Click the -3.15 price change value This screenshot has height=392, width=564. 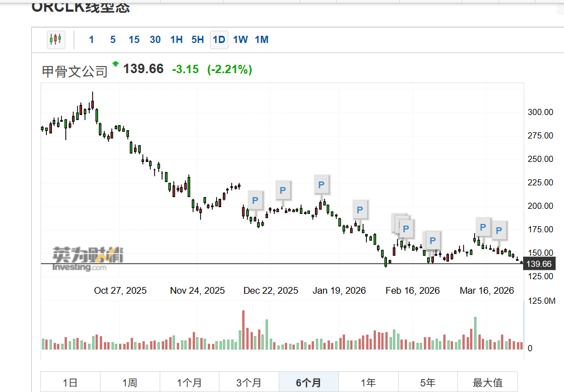(185, 69)
